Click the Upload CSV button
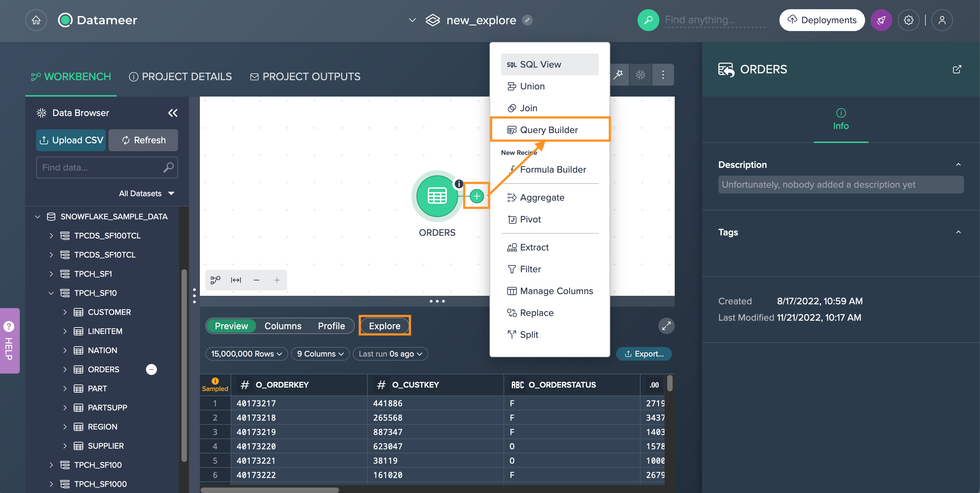 [71, 140]
